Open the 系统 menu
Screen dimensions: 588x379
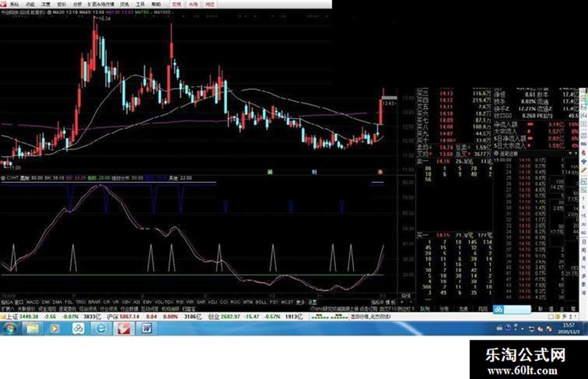pos(14,4)
